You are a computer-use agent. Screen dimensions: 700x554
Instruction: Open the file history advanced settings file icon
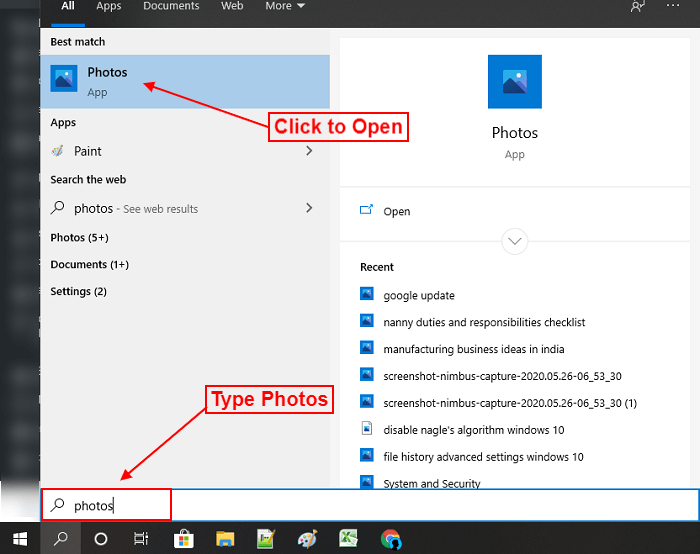pos(367,455)
